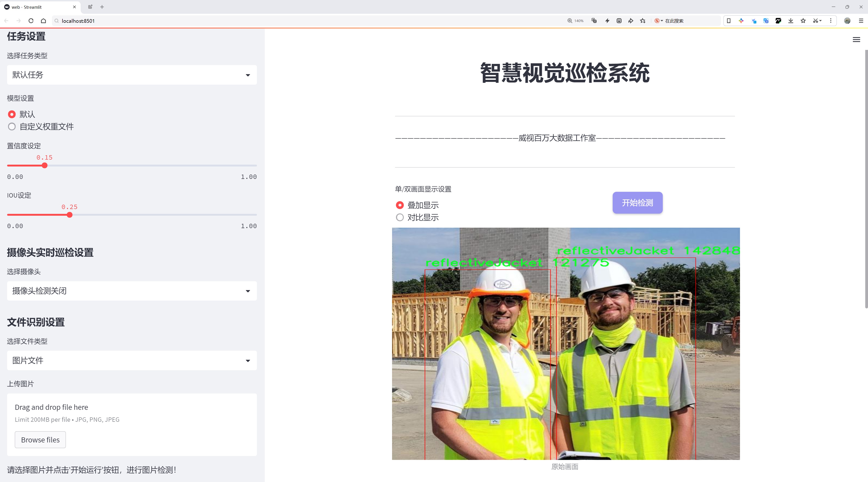This screenshot has width=868, height=482.
Task: Click Browse files button
Action: [x=40, y=439]
